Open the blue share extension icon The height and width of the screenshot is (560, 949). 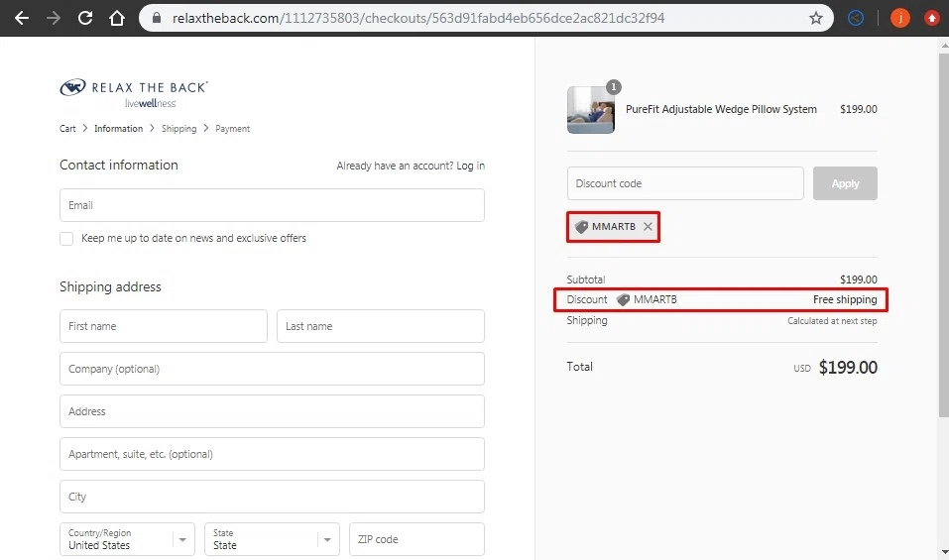tap(855, 18)
